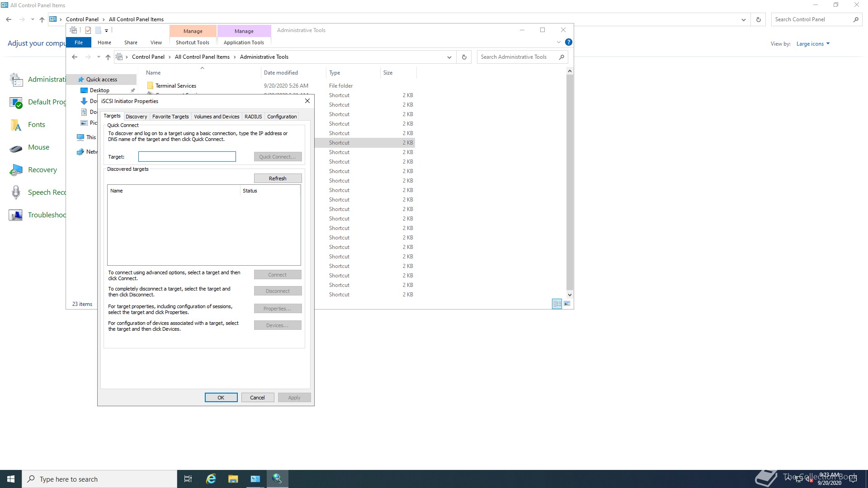Open Control Panel taskbar icon

[255, 479]
